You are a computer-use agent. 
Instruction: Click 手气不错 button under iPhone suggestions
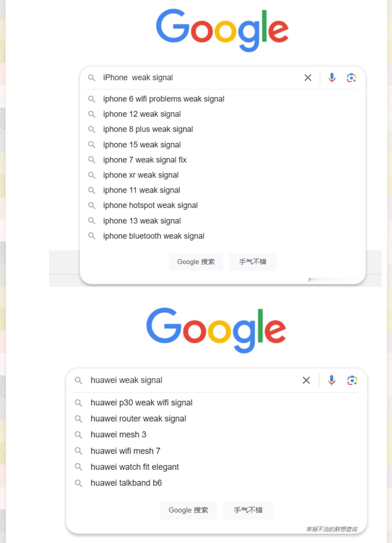click(x=253, y=262)
